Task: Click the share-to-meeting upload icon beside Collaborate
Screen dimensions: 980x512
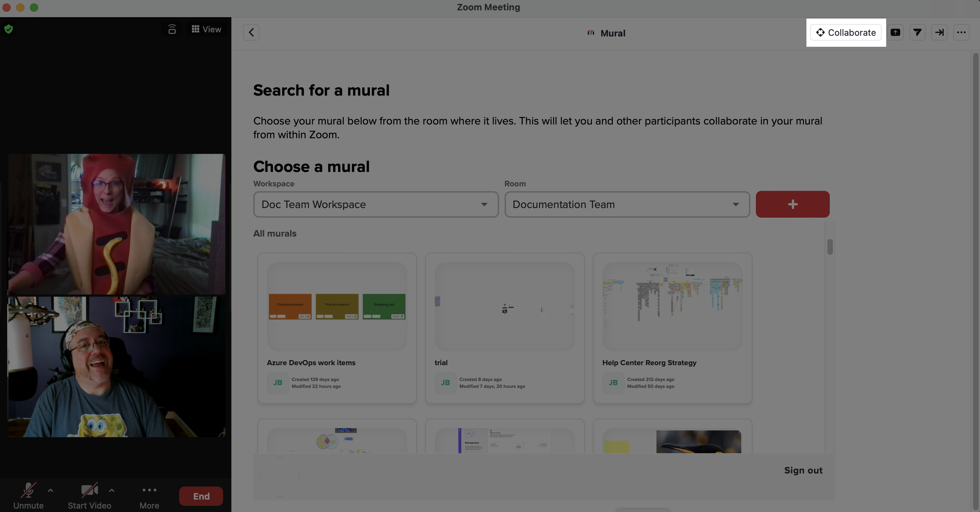Action: point(895,32)
